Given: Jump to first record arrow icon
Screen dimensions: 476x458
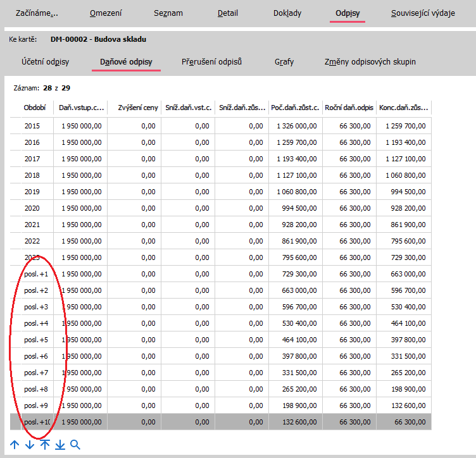Looking at the screenshot, I should coord(45,445).
